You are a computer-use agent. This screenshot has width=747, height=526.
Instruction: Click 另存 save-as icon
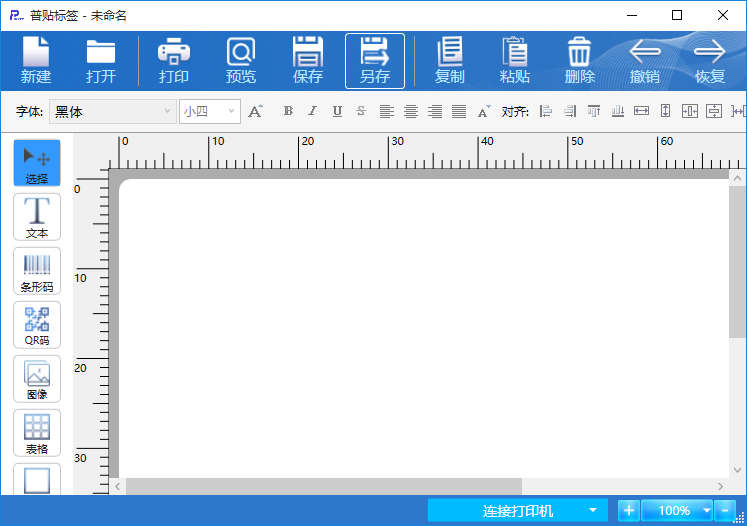[x=375, y=61]
